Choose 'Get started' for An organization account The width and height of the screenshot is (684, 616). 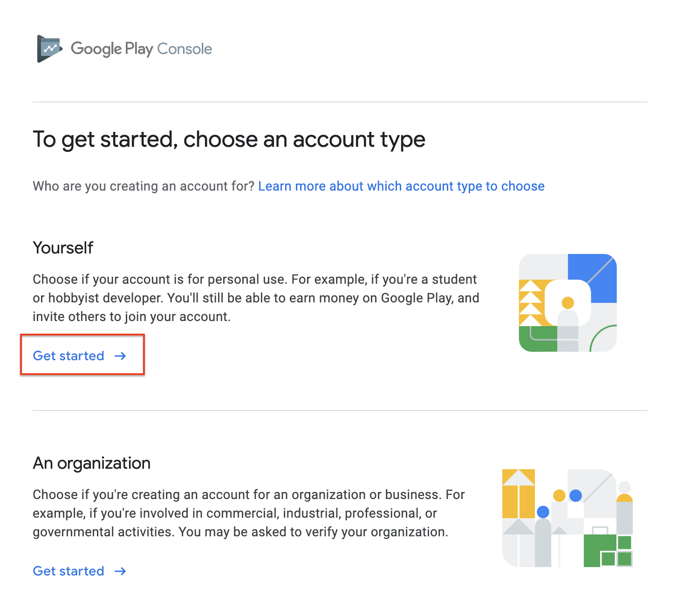(68, 571)
